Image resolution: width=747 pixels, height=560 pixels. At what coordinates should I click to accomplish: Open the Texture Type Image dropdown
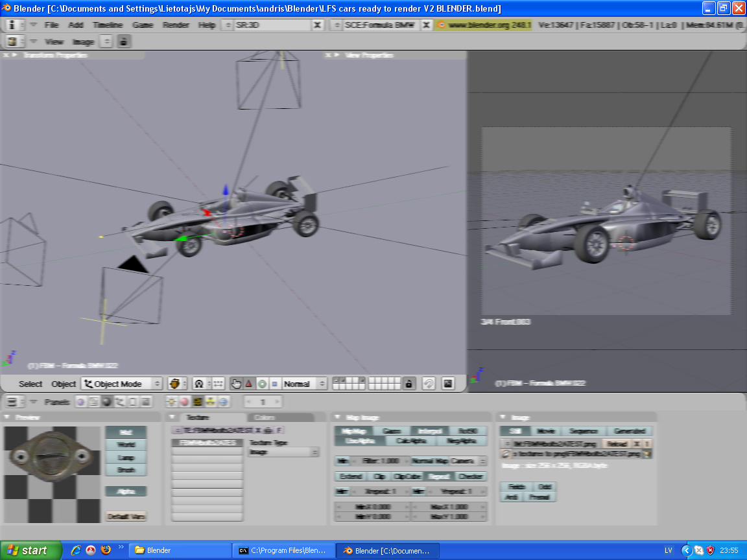pyautogui.click(x=283, y=452)
